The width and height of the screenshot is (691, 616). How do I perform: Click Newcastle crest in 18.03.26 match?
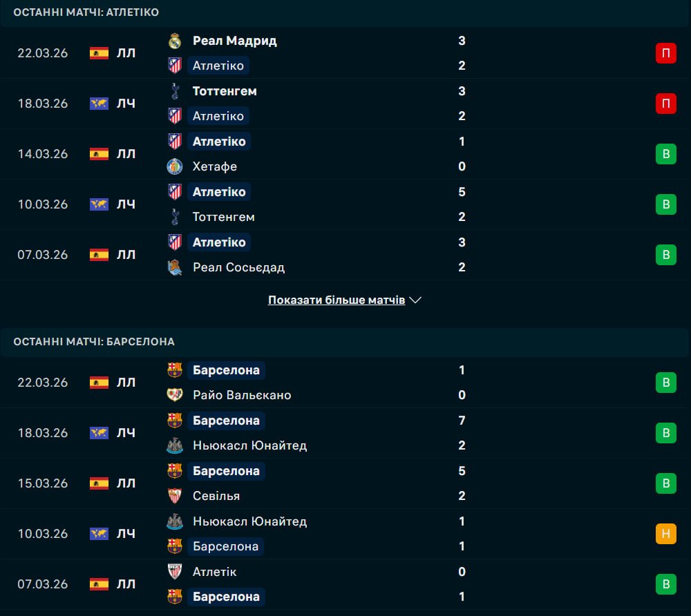[x=175, y=445]
